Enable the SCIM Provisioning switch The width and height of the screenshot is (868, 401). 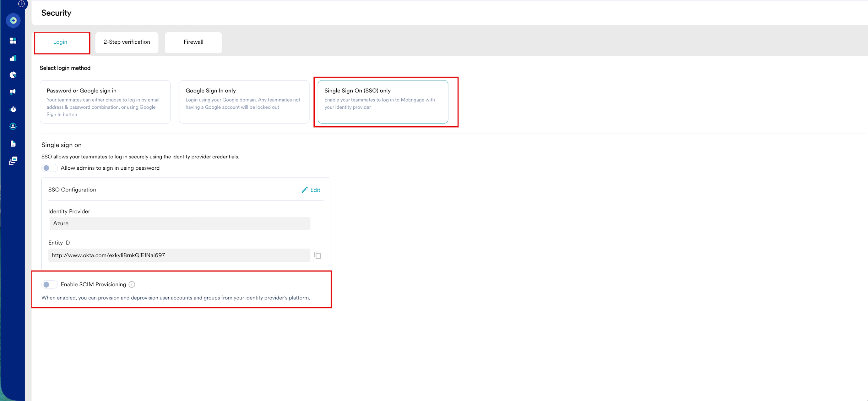(49, 284)
